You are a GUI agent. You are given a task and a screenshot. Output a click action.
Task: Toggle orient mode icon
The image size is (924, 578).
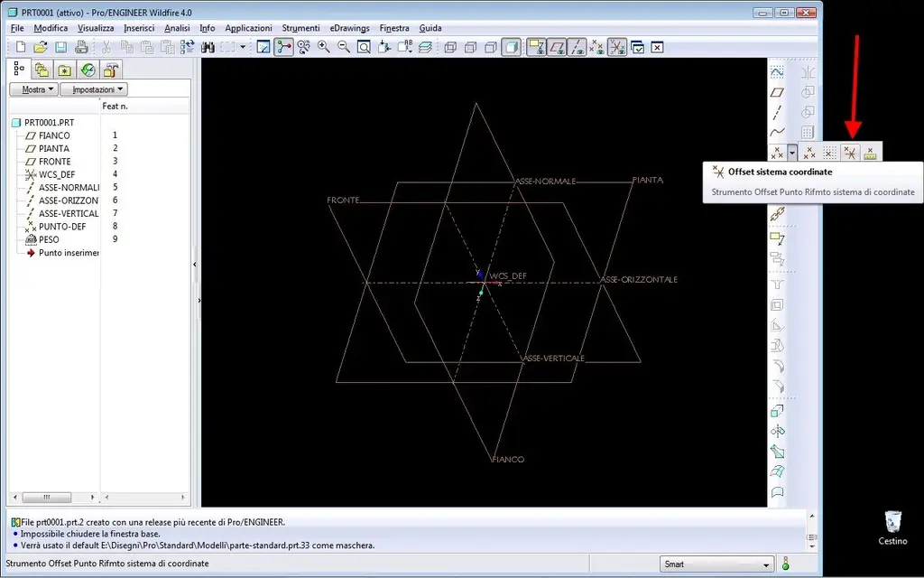coord(303,47)
